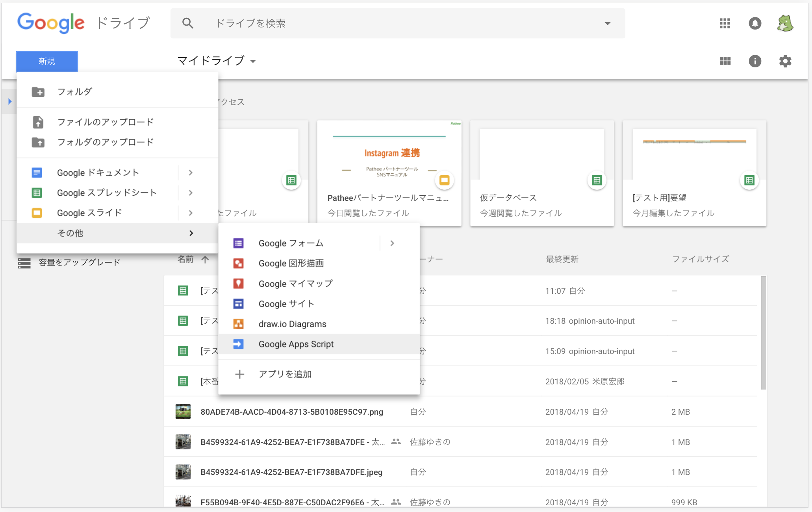This screenshot has width=812, height=512.
Task: Open the search options dropdown arrow
Action: click(607, 23)
